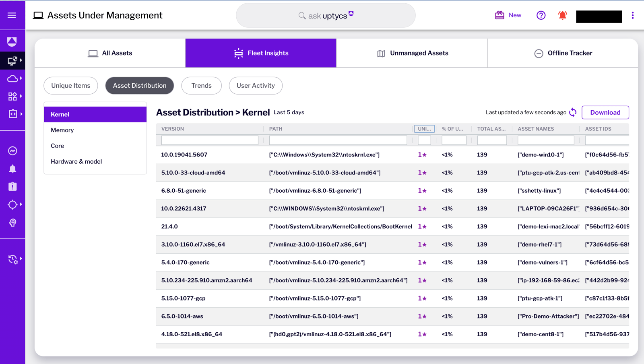Screen dimensions: 644x364
Task: Click the New announcements link
Action: click(515, 15)
